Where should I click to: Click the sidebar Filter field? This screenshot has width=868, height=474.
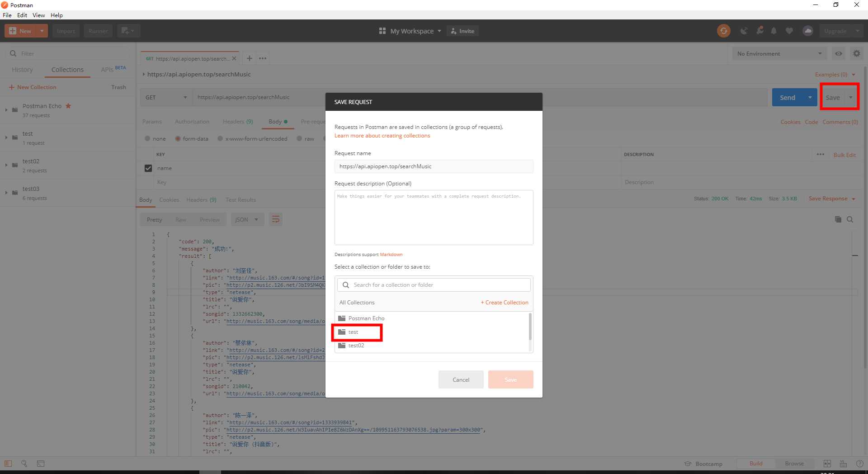(x=68, y=53)
